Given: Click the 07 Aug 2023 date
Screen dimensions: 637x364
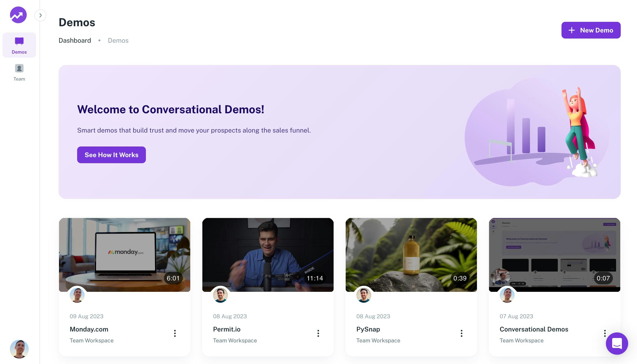Looking at the screenshot, I should 516,316.
